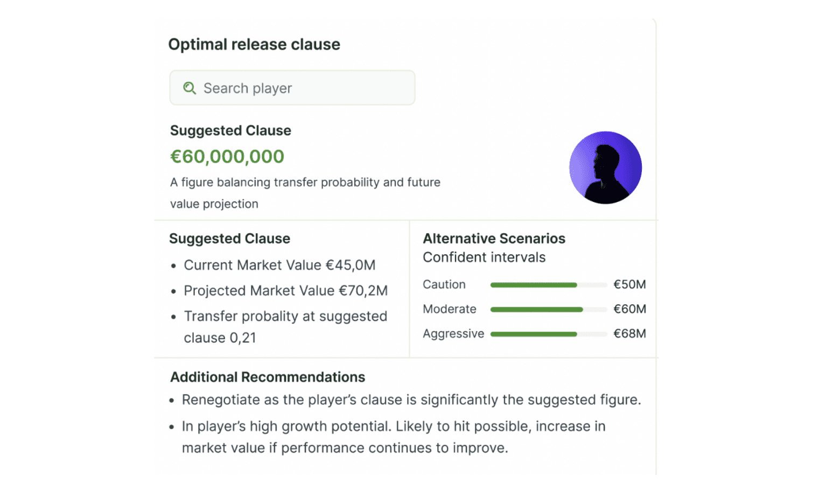Image resolution: width=840 pixels, height=504 pixels.
Task: Click the €68M Aggressive value
Action: tap(629, 334)
